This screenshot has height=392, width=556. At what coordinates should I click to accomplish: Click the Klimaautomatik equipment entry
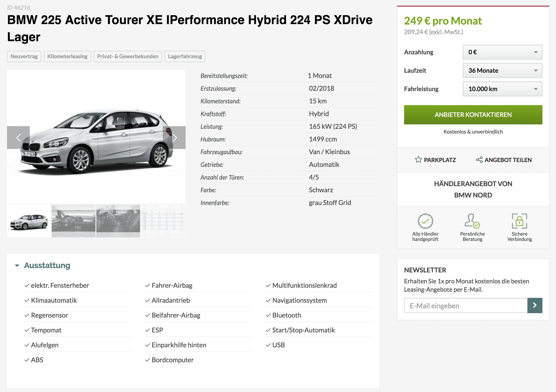click(x=54, y=300)
